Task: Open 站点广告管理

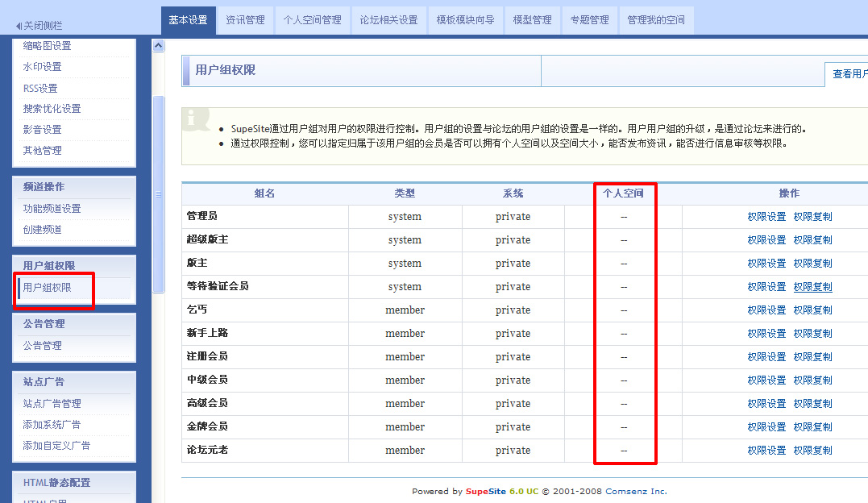Action: [52, 403]
